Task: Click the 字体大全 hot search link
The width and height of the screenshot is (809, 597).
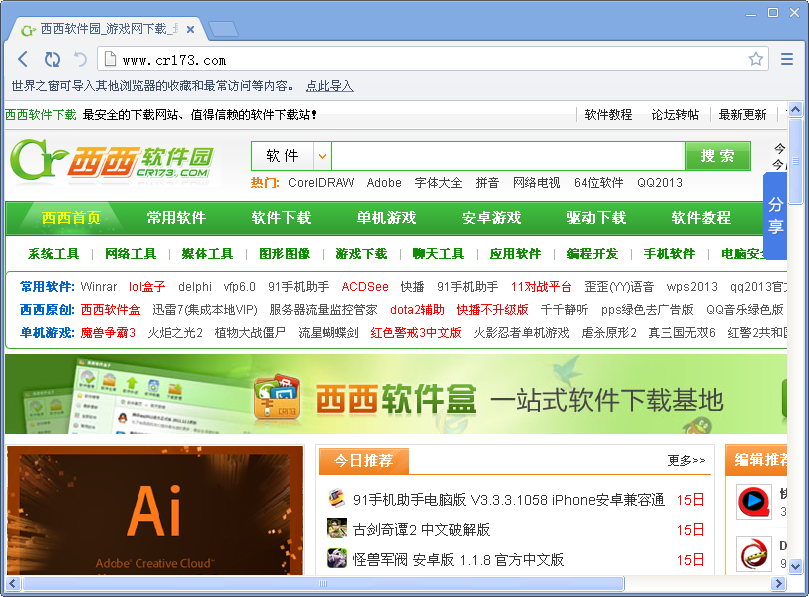Action: [x=438, y=183]
